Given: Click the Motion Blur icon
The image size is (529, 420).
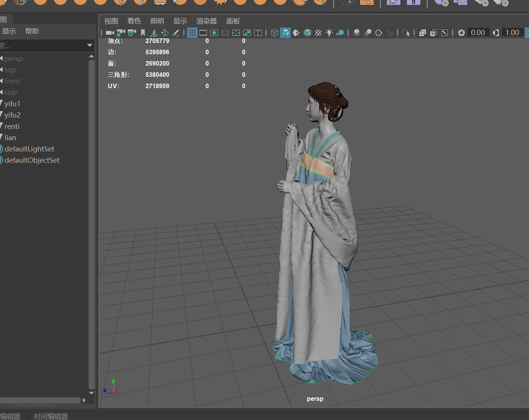Looking at the screenshot, I should 368,33.
